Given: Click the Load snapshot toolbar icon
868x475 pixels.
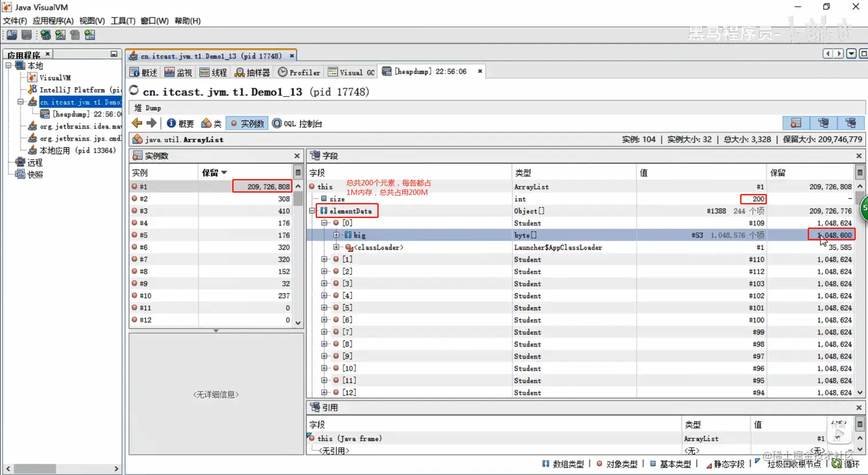Looking at the screenshot, I should [11, 35].
